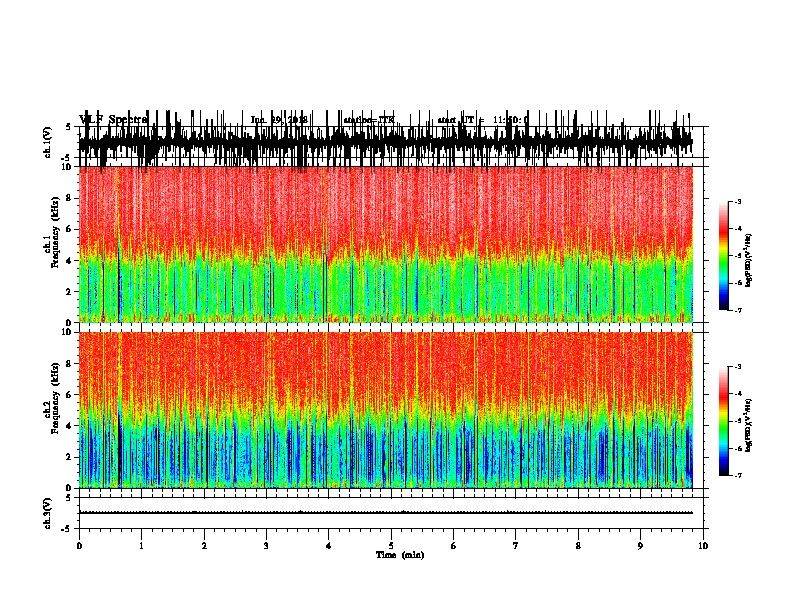
Task: Click the '3' tick on the time axis
Action: pyautogui.click(x=266, y=546)
